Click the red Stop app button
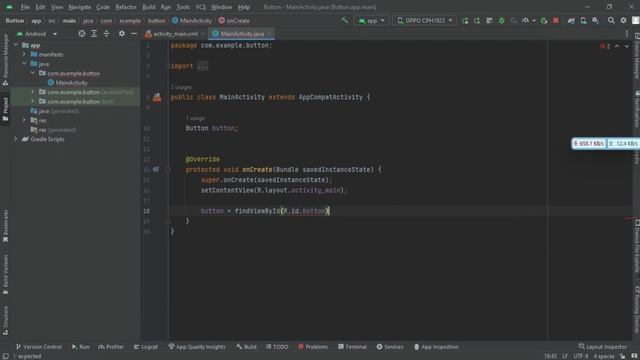640x360 pixels. (x=556, y=20)
